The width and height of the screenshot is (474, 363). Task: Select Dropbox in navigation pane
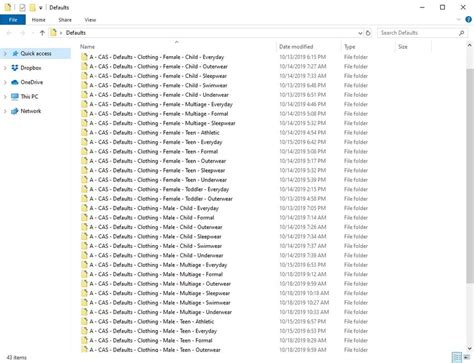coord(31,68)
